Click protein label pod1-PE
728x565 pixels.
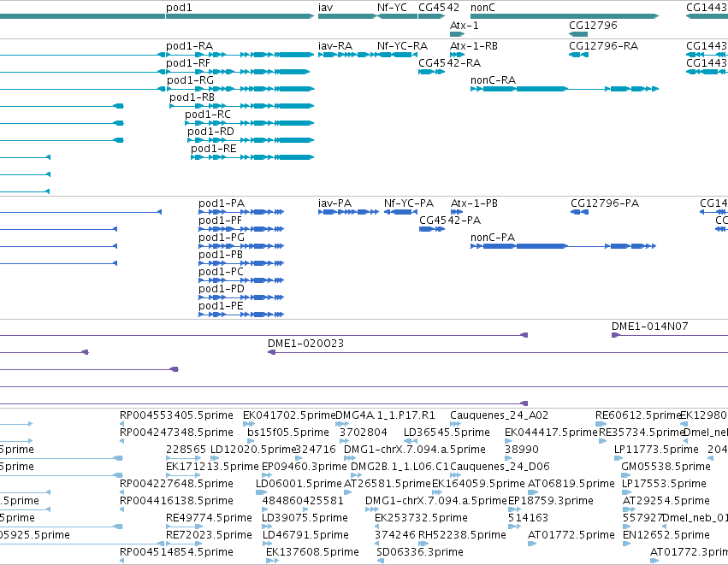pyautogui.click(x=221, y=307)
